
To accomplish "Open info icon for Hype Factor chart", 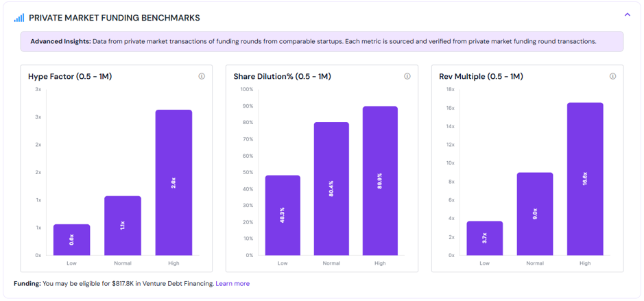I will [x=202, y=76].
